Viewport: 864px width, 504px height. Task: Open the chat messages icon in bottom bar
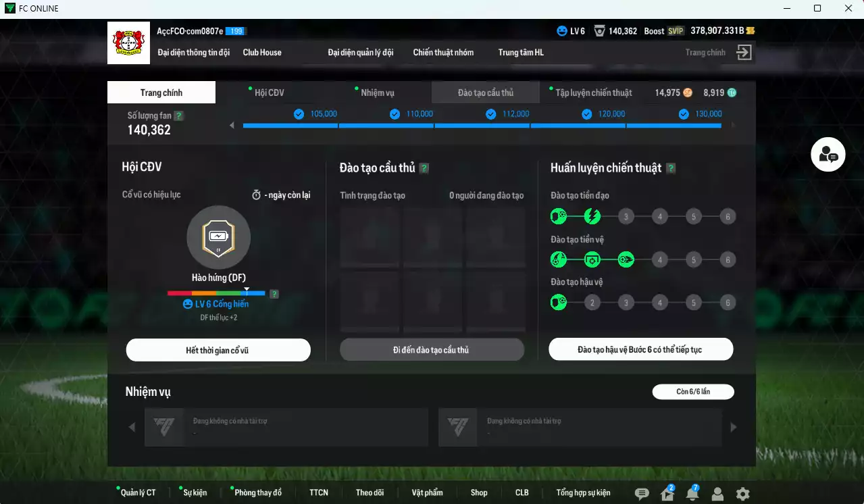[x=642, y=494]
